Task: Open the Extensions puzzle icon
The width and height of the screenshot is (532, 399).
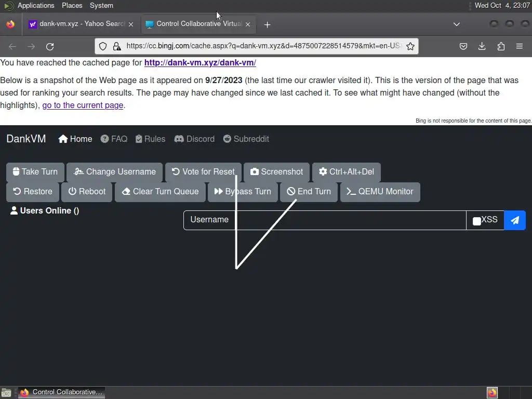Action: point(501,46)
